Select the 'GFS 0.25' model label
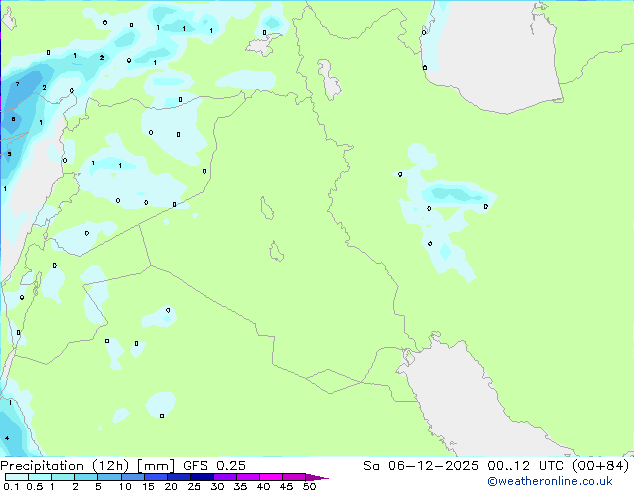This screenshot has height=490, width=634. coord(214,466)
